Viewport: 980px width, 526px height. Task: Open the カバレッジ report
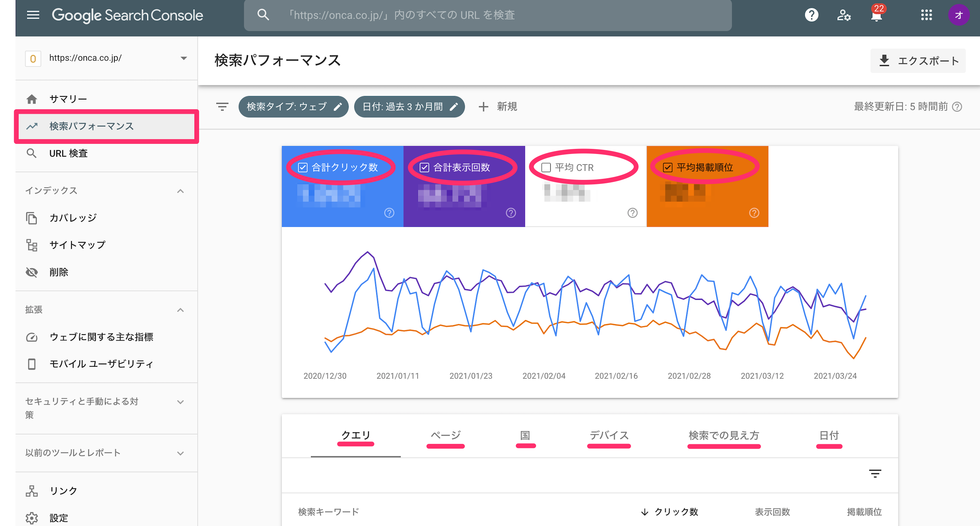tap(107, 218)
